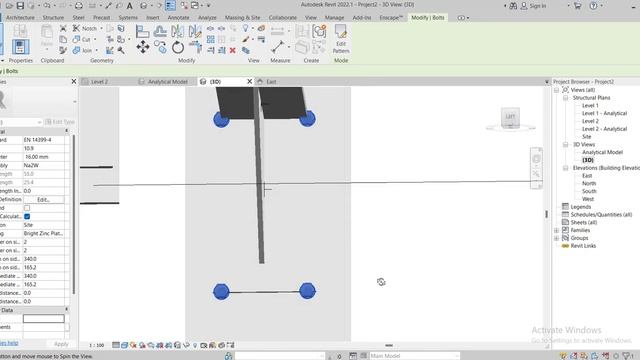Collapse the 3D Views node
The width and height of the screenshot is (640, 360).
click(x=565, y=144)
